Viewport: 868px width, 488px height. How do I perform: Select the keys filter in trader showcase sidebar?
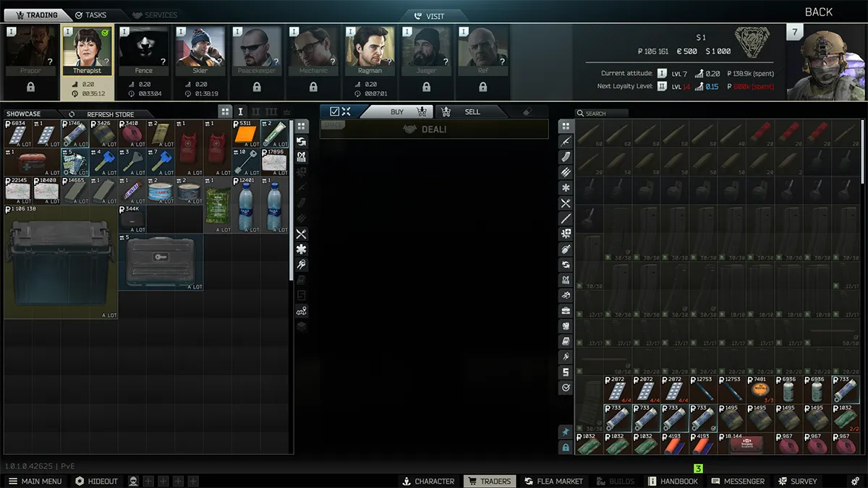click(x=302, y=265)
